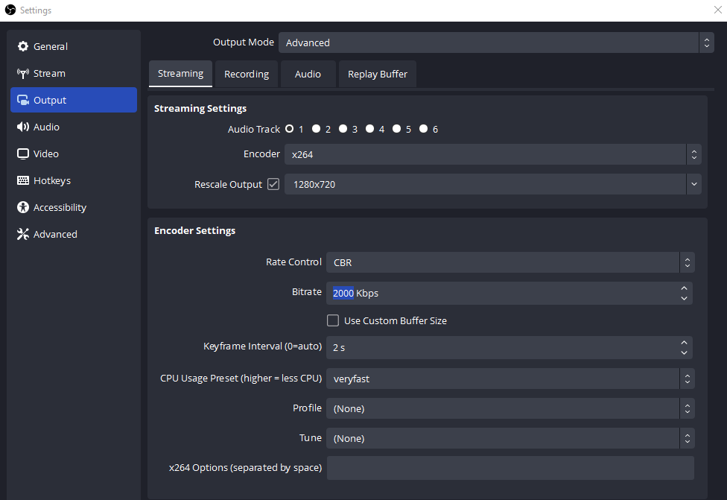Image resolution: width=727 pixels, height=500 pixels.
Task: Click the General gear icon in sidebar
Action: (x=23, y=46)
